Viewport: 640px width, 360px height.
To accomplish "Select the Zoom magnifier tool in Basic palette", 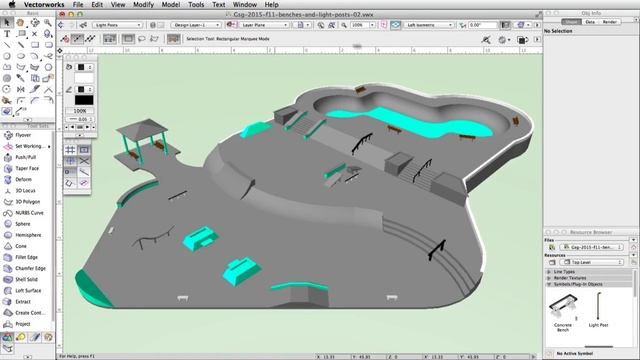I will 48,22.
